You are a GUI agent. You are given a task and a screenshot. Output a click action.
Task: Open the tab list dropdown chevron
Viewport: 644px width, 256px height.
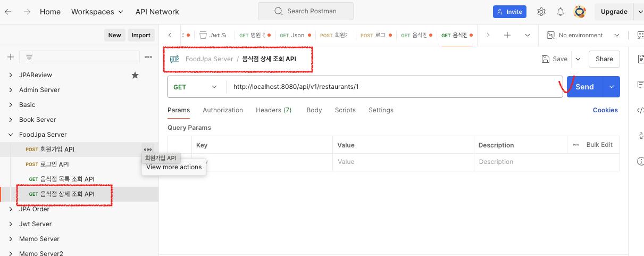point(528,35)
